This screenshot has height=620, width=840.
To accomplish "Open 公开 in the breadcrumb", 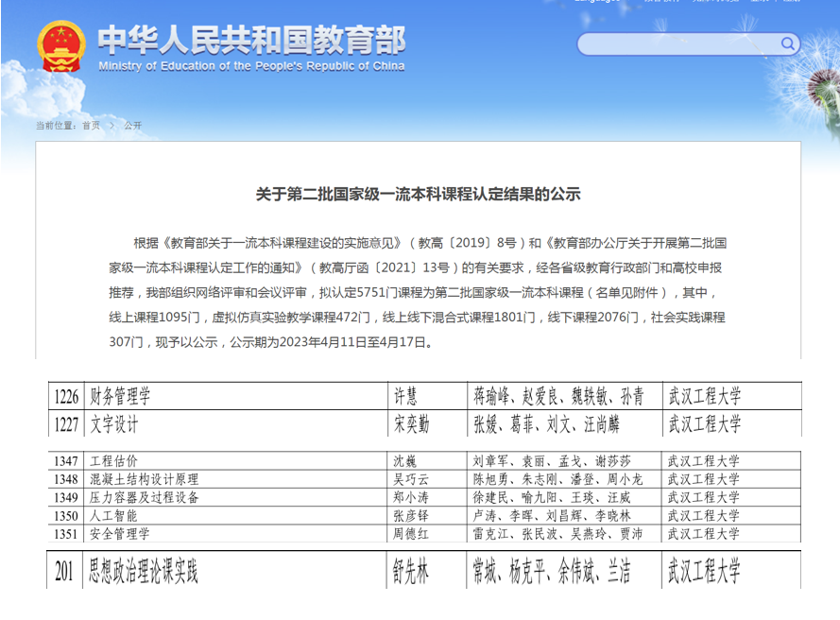I will click(133, 126).
